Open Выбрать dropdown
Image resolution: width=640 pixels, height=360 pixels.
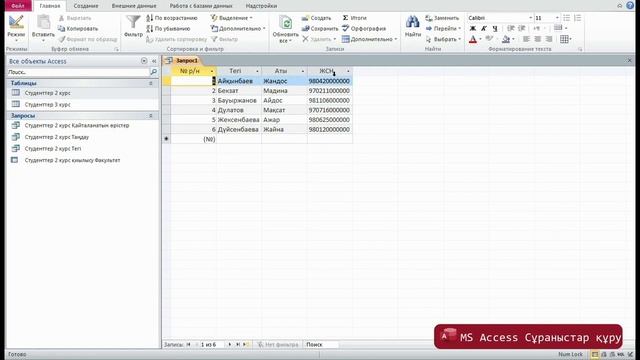pyautogui.click(x=443, y=39)
